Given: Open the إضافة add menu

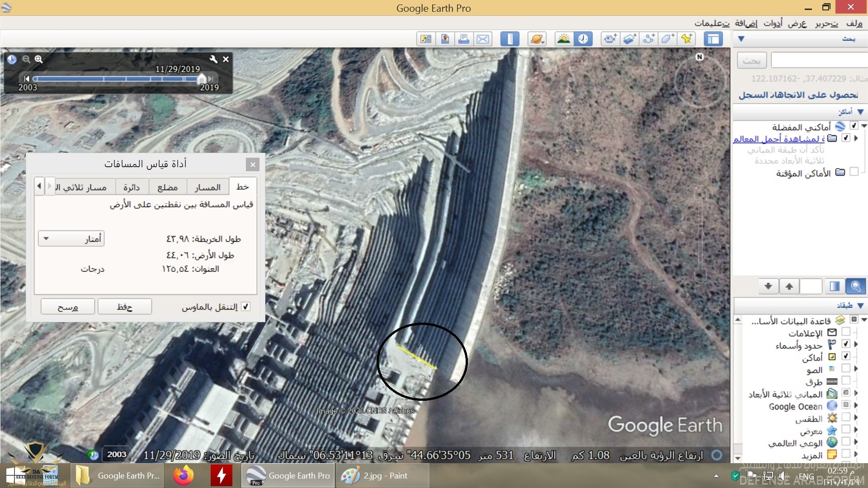Looking at the screenshot, I should 746,23.
